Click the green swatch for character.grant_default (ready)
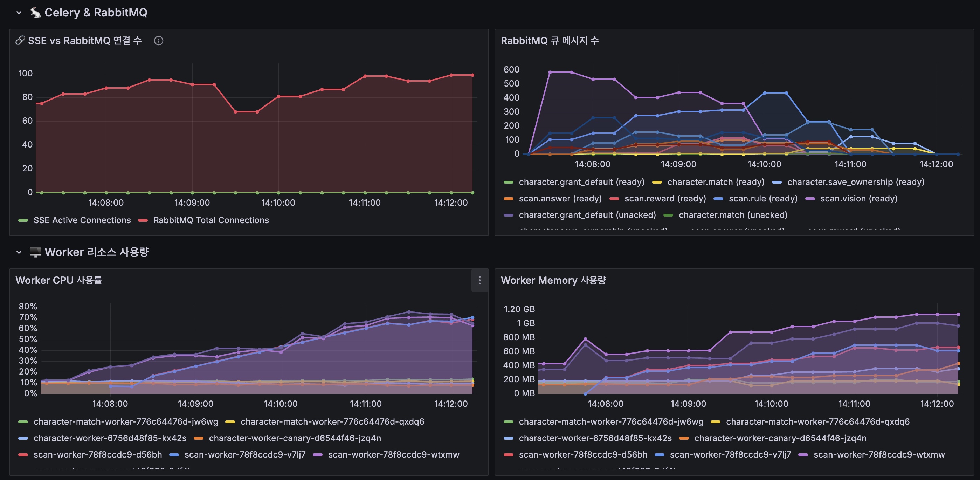The height and width of the screenshot is (480, 980). point(509,182)
